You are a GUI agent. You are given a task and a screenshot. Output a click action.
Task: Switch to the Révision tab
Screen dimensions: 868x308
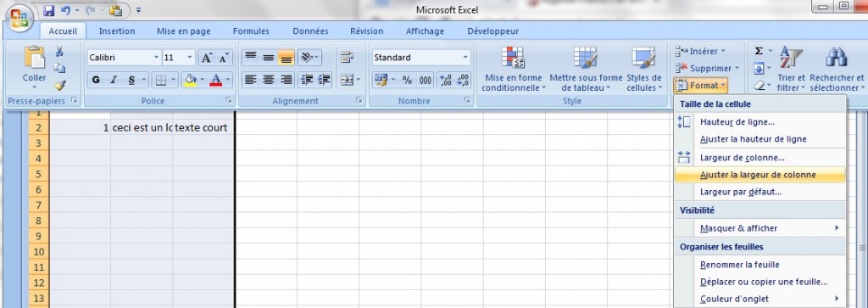pyautogui.click(x=366, y=31)
